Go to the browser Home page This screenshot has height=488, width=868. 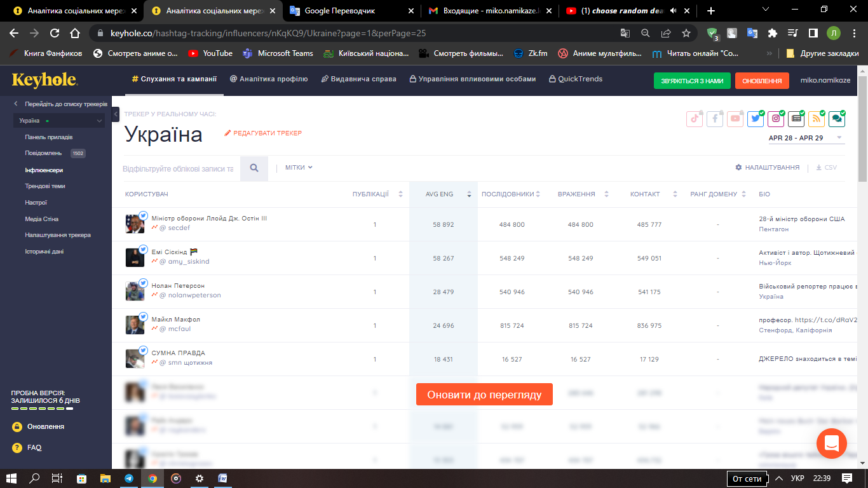(x=75, y=33)
